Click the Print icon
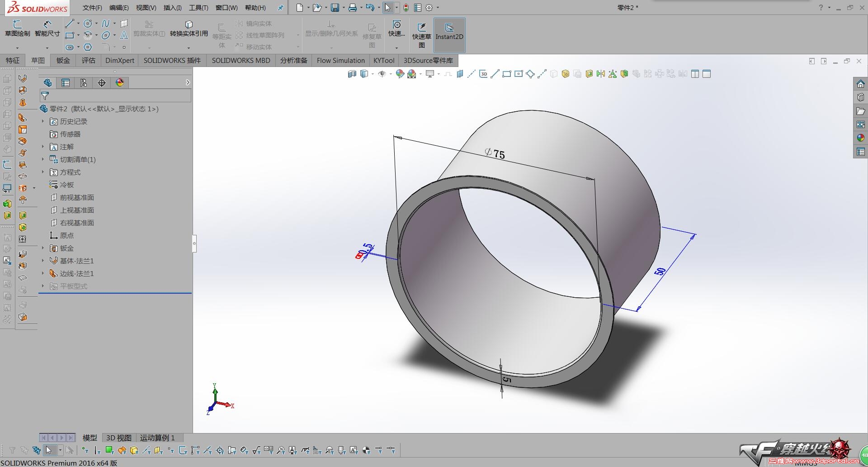This screenshot has height=467, width=868. click(x=353, y=8)
